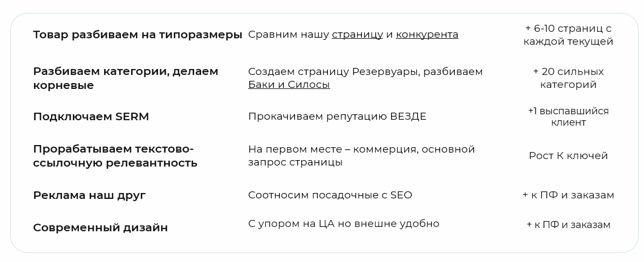Click the description "Прокачиваем репутацию ВЕЗДЕ"
Viewport: 644px width, 262px height.
coord(337,116)
